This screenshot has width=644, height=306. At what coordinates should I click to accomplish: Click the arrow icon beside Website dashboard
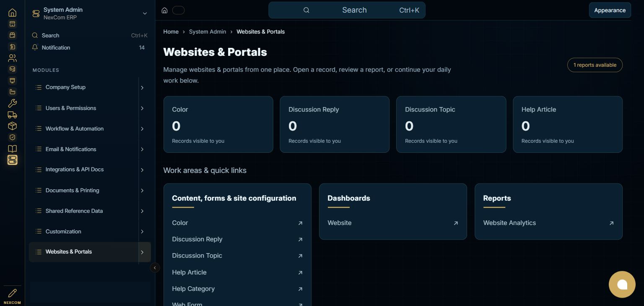[456, 223]
